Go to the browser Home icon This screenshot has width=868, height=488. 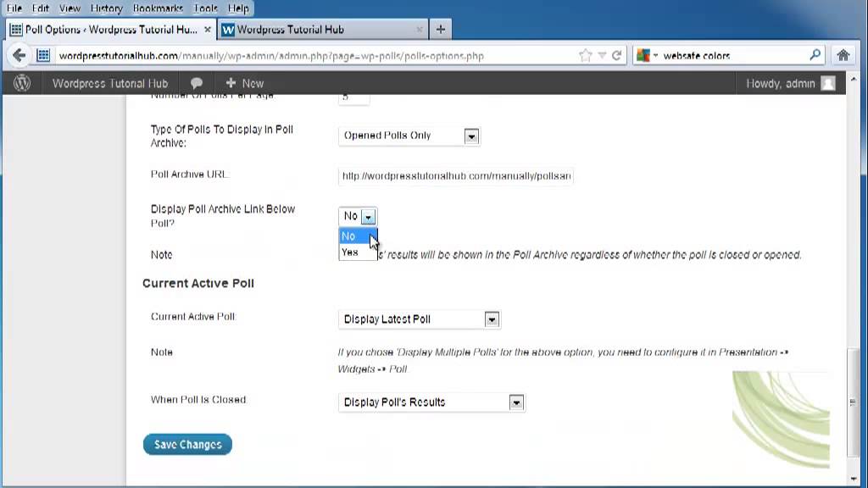[843, 55]
